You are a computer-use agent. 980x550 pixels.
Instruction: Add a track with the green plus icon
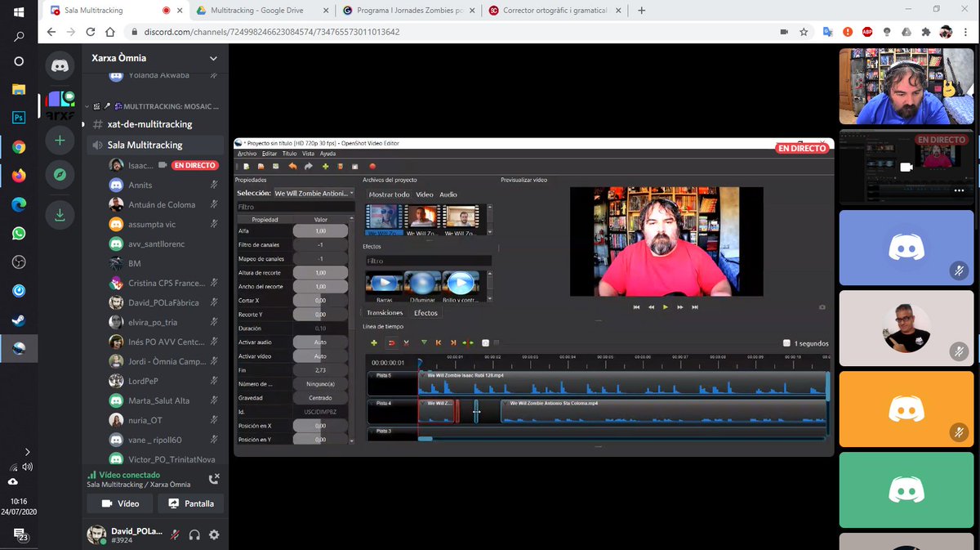pos(374,343)
